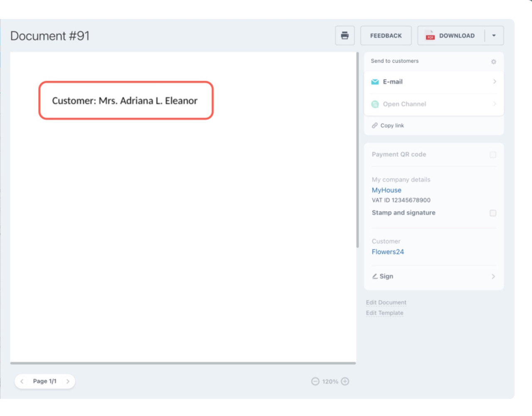Viewport: 532px width, 416px height.
Task: Open the FEEDBACK dialog
Action: (x=386, y=36)
